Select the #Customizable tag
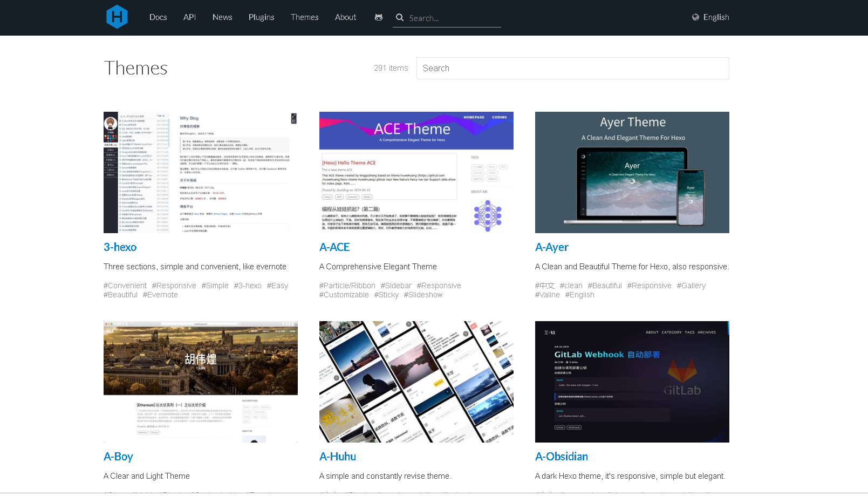This screenshot has width=868, height=496. click(344, 295)
